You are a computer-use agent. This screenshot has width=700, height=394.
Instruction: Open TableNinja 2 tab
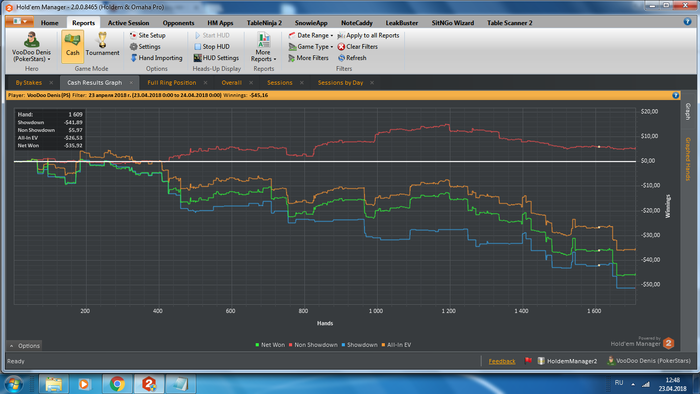(x=264, y=23)
